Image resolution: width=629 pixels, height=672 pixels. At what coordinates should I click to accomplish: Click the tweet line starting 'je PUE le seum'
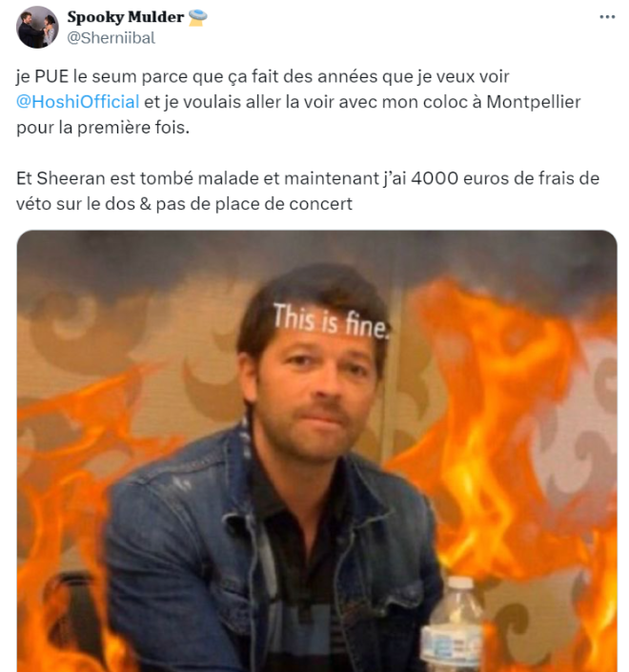tap(263, 76)
